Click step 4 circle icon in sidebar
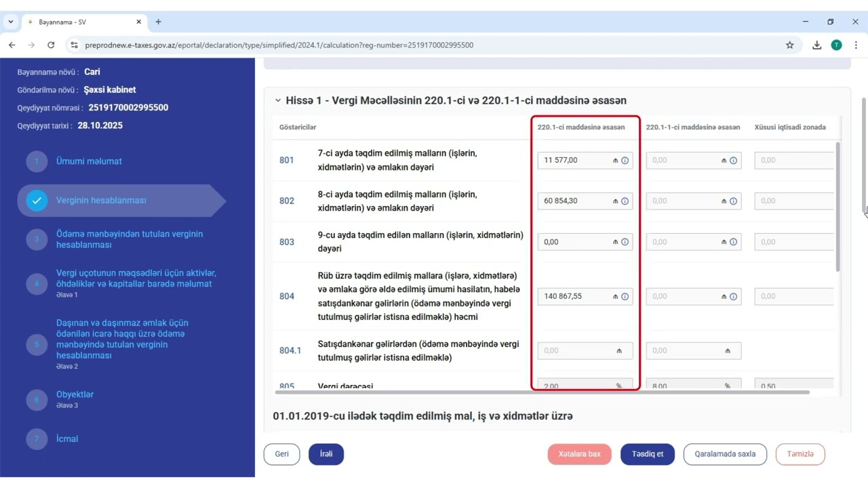This screenshot has width=868, height=488. point(37,284)
